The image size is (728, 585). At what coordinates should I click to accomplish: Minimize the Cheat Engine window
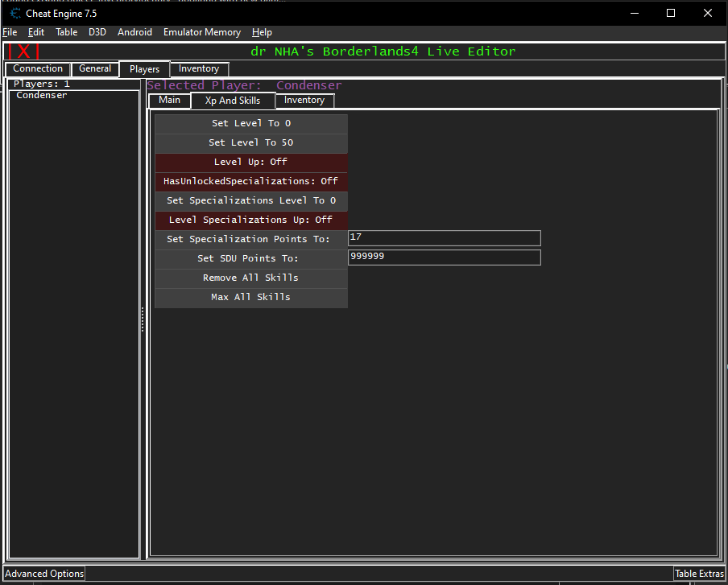pyautogui.click(x=635, y=14)
